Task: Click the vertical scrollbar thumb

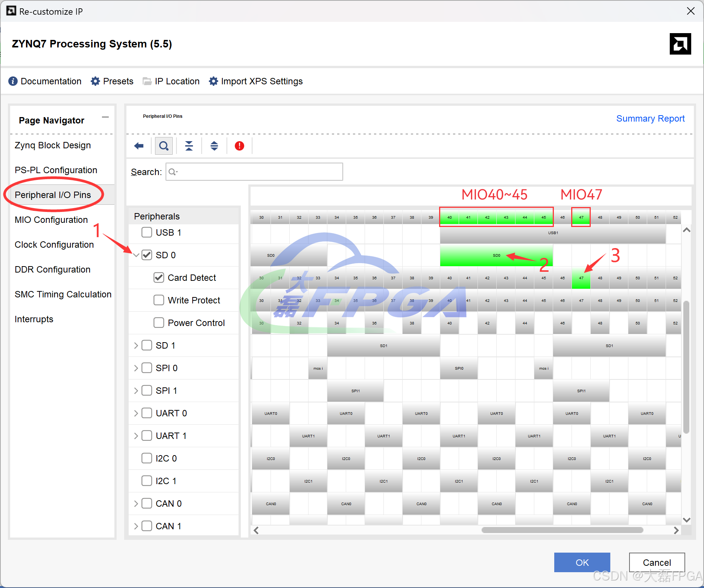Action: (686, 367)
